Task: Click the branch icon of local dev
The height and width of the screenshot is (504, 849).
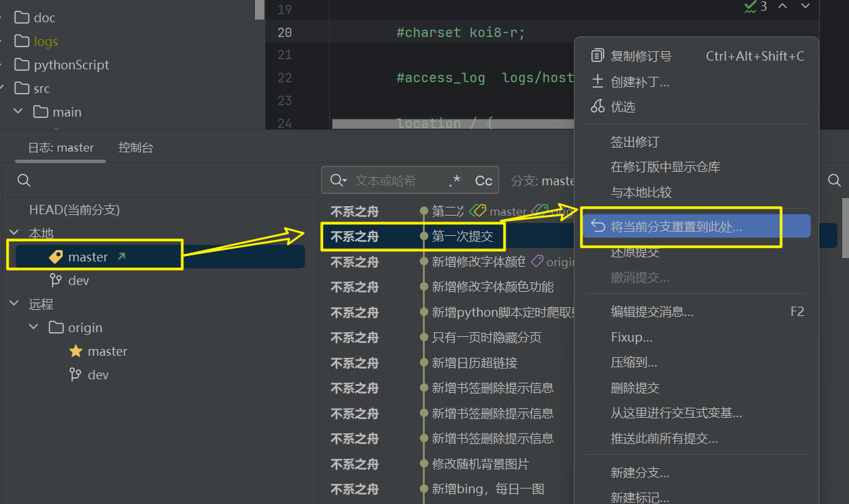Action: 56,280
